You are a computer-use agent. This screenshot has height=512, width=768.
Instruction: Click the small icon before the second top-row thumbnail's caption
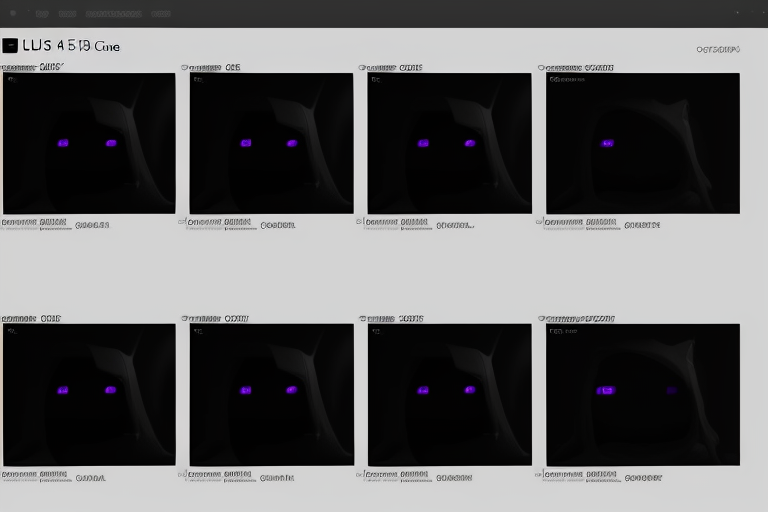182,222
